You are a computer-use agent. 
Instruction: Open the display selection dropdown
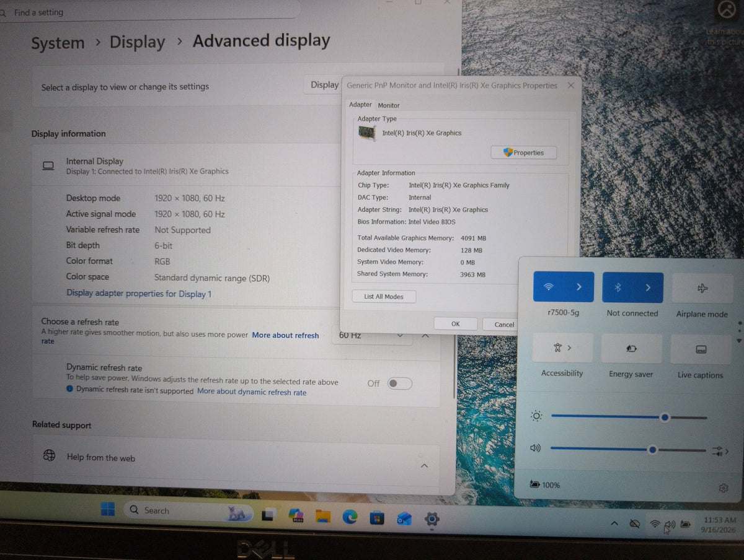(x=323, y=85)
